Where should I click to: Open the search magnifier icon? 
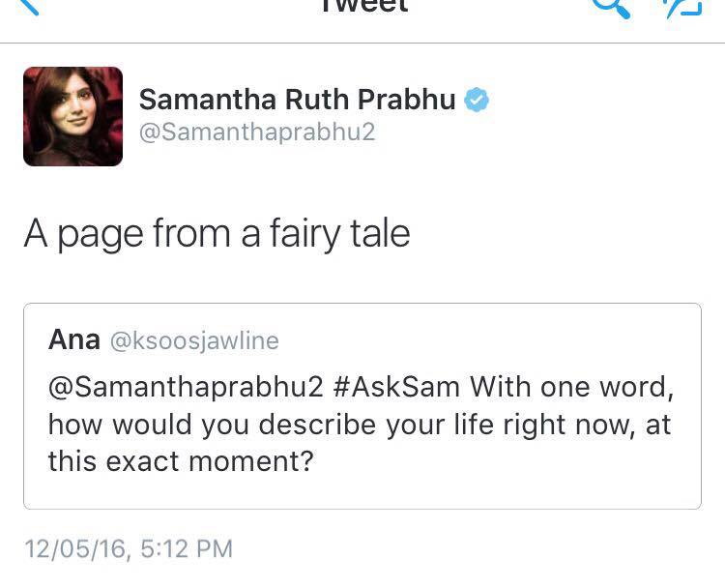point(611,6)
